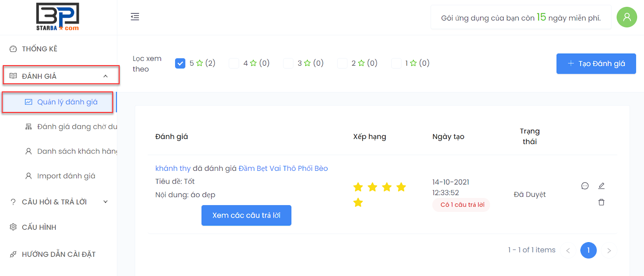Tick the 1 star filter checkbox
The image size is (644, 276).
(x=396, y=63)
